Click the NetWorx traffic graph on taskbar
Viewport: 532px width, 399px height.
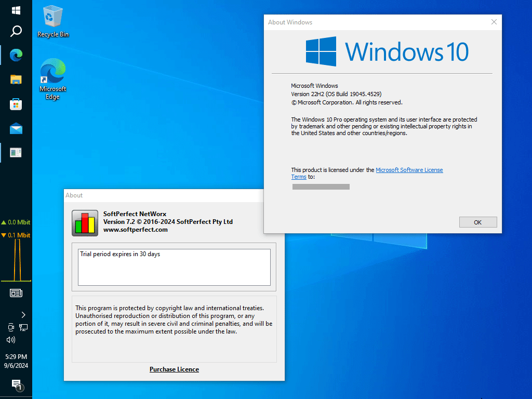16,260
